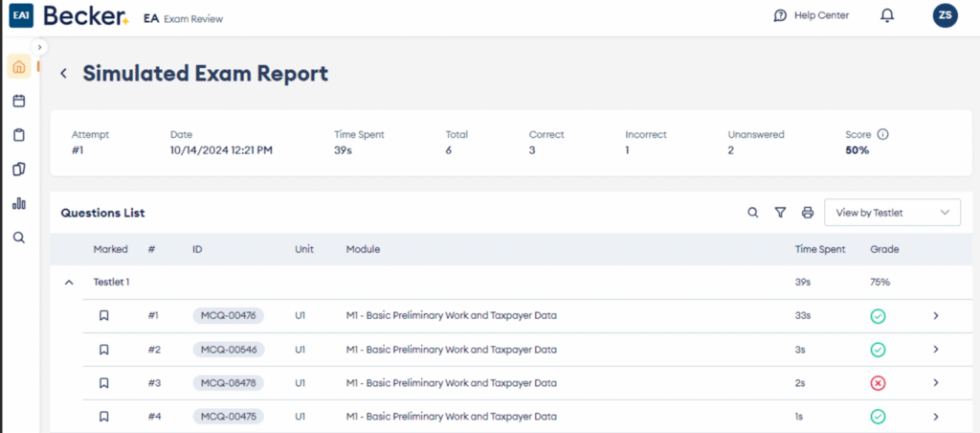Viewport: 980px width, 433px height.
Task: Open the View by Testlet dropdown
Action: tap(892, 213)
